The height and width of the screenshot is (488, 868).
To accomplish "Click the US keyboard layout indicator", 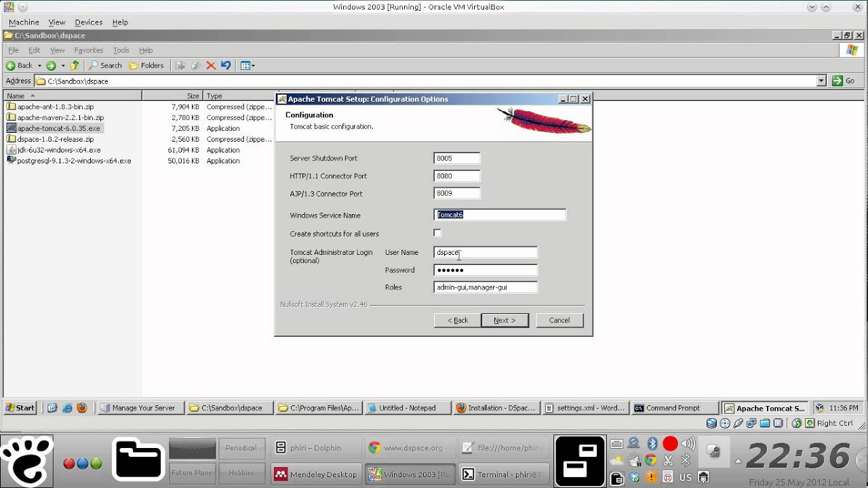I will coord(686,478).
